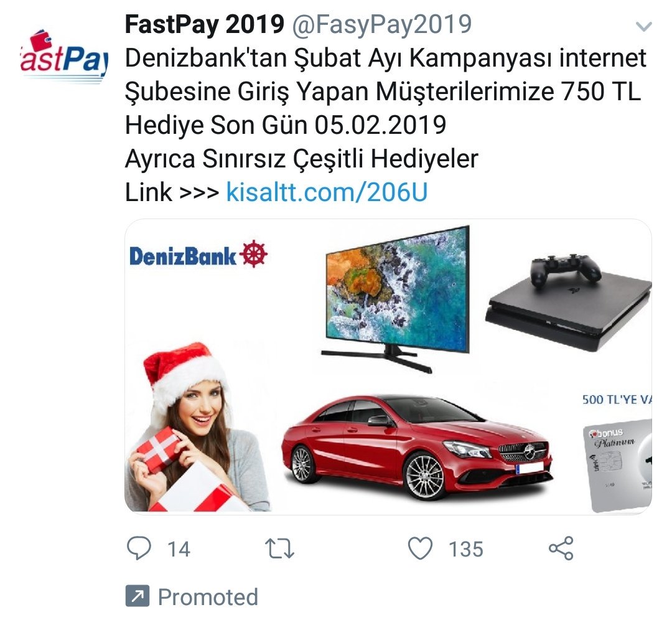
Task: Click the reply speech bubble icon
Action: [139, 548]
